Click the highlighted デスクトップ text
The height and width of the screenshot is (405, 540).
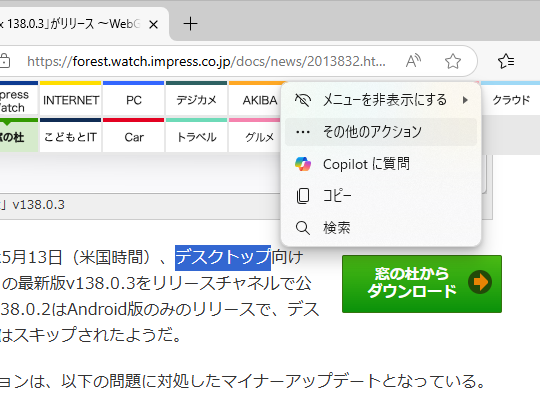pos(223,258)
